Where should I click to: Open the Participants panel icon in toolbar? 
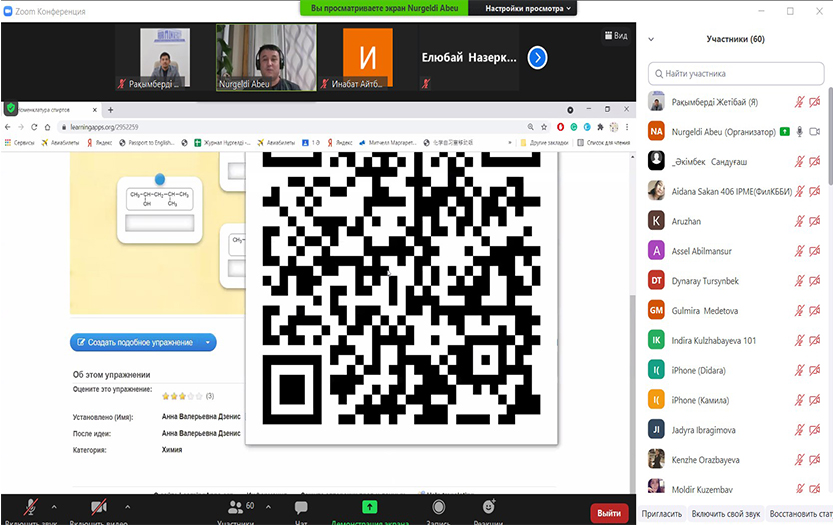click(x=236, y=507)
